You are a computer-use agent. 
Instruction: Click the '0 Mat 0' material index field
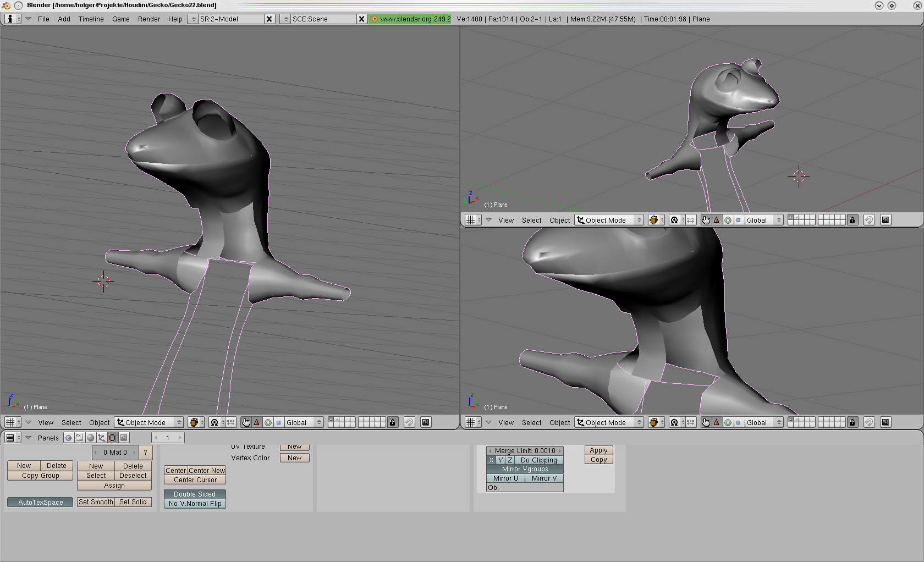(115, 453)
